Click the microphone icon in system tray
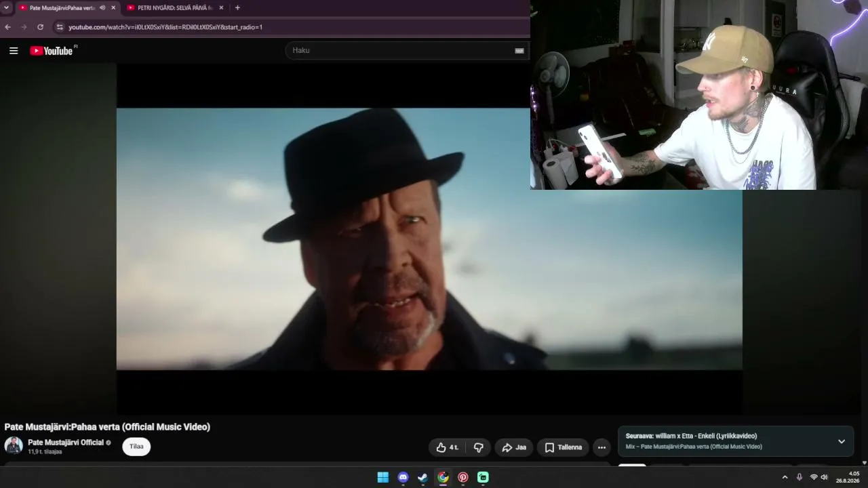The image size is (868, 488). [x=800, y=477]
